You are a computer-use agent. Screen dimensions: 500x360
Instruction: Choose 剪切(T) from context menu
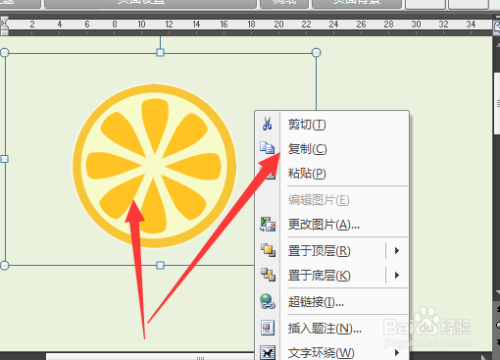[332, 125]
